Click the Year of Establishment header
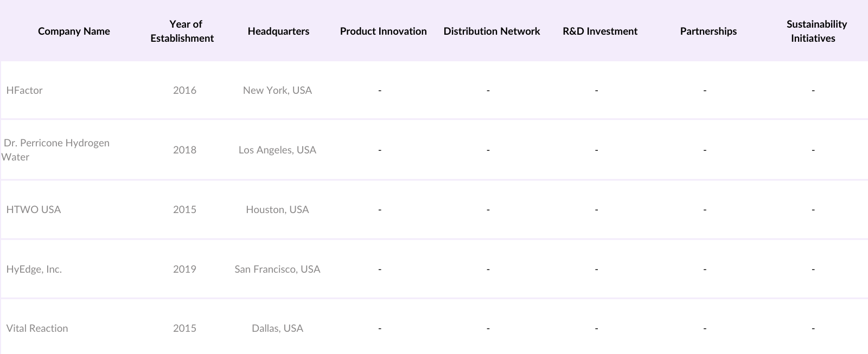Viewport: 868px width, 354px height. [182, 31]
